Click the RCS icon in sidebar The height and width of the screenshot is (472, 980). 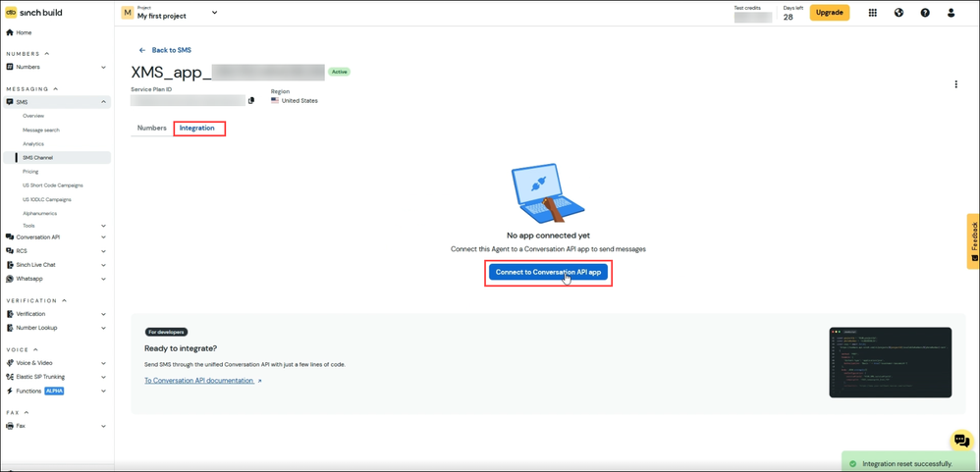pos(10,251)
